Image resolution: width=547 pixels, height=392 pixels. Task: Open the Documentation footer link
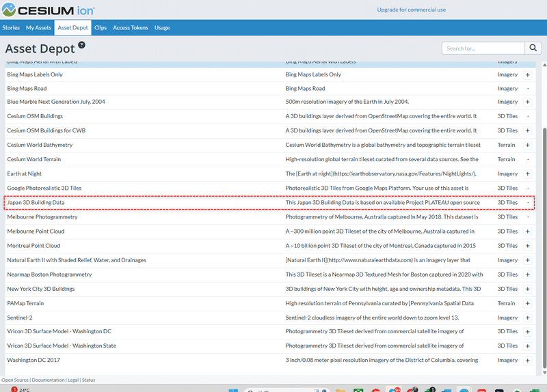coord(48,380)
